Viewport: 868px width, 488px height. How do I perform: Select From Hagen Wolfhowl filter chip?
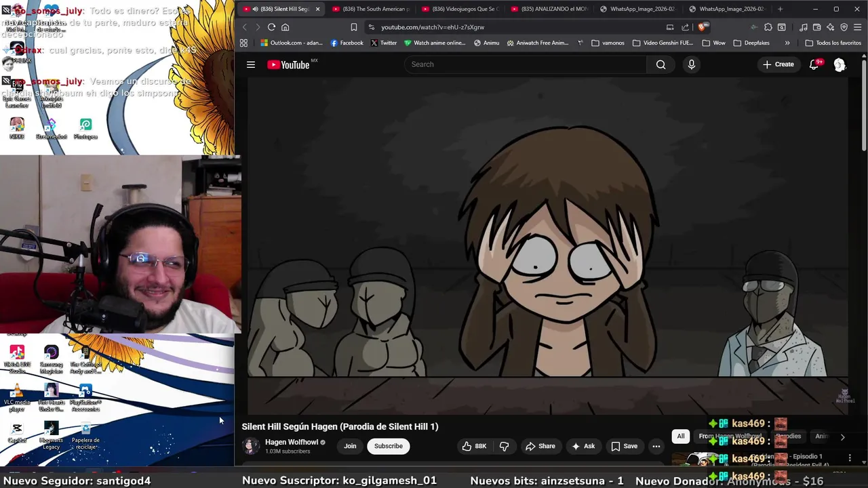point(730,436)
